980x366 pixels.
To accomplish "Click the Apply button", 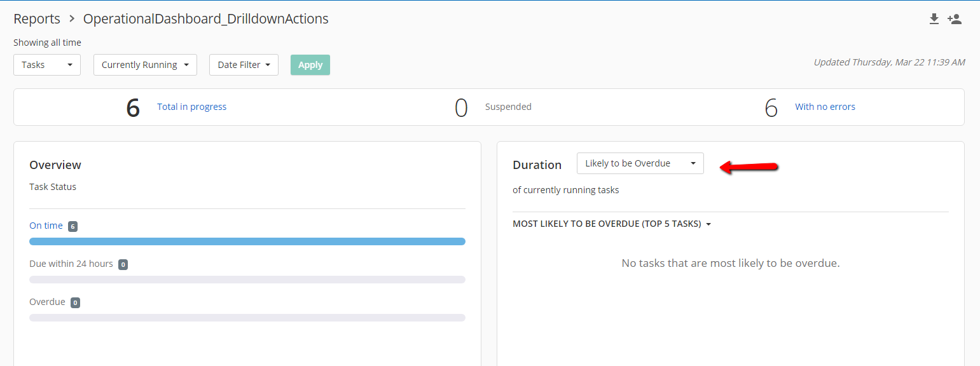I will 310,65.
